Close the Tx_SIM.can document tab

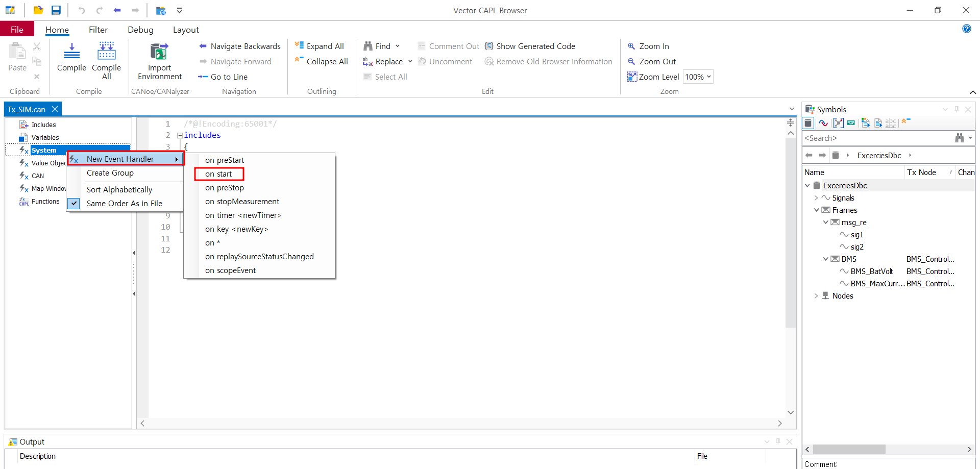pos(55,109)
